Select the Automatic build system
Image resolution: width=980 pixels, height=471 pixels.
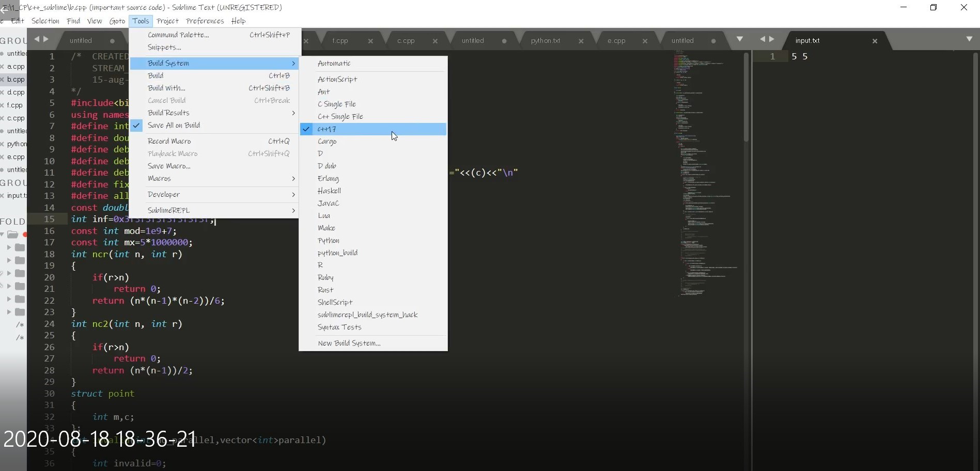point(373,63)
